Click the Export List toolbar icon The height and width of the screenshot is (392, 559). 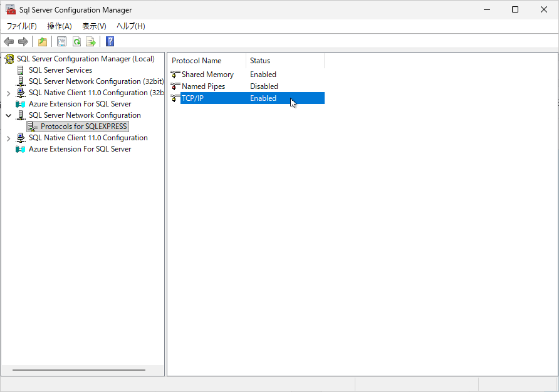point(91,42)
